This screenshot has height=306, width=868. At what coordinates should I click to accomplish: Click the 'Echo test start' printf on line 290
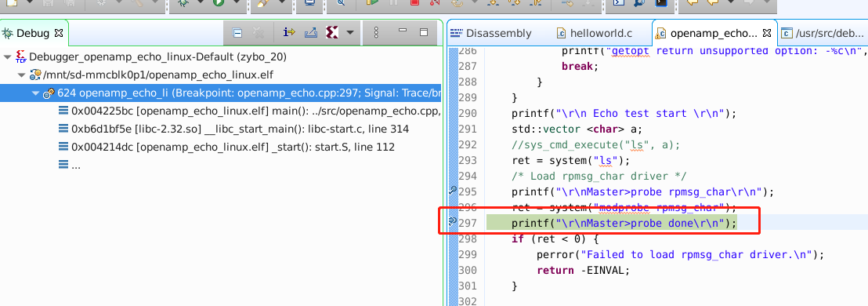pyautogui.click(x=624, y=115)
